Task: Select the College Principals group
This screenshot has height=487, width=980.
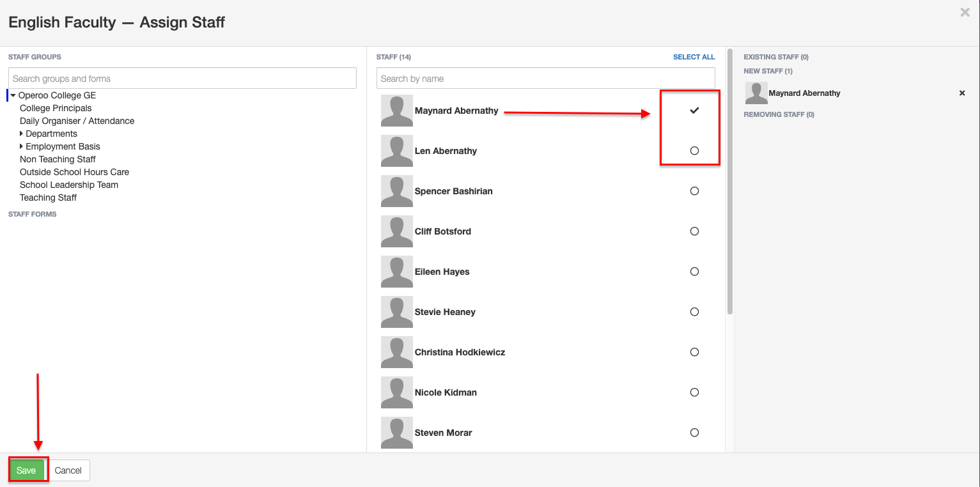Action: (x=56, y=108)
